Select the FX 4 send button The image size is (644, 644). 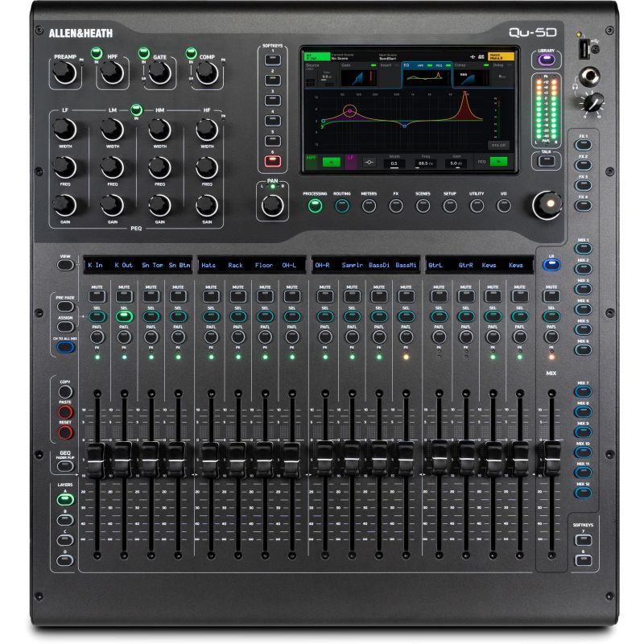pyautogui.click(x=583, y=205)
